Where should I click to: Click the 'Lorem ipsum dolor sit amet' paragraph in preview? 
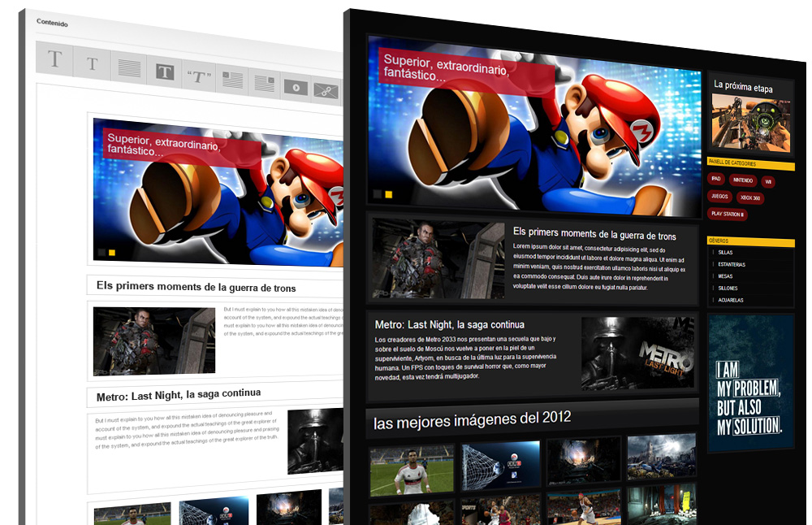pos(599,268)
